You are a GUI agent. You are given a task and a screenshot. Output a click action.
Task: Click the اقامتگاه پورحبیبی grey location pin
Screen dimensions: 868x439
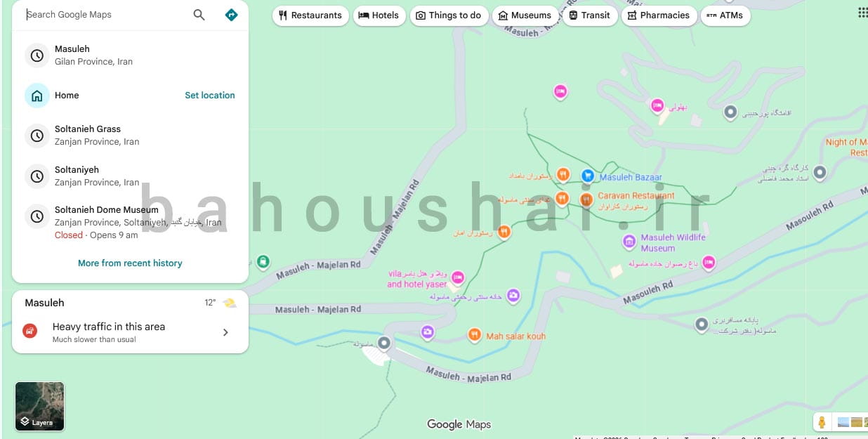(x=730, y=112)
